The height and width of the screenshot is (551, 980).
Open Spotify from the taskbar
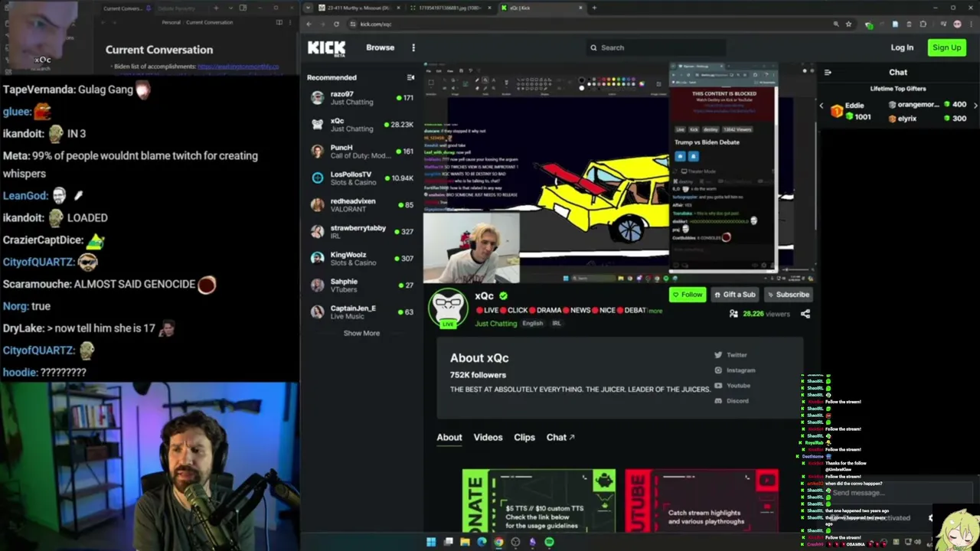[x=549, y=543]
